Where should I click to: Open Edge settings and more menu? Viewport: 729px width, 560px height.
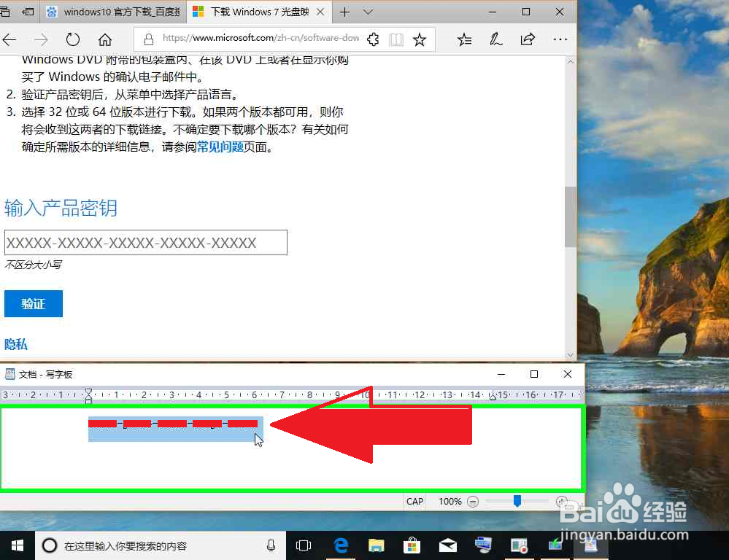click(x=560, y=39)
